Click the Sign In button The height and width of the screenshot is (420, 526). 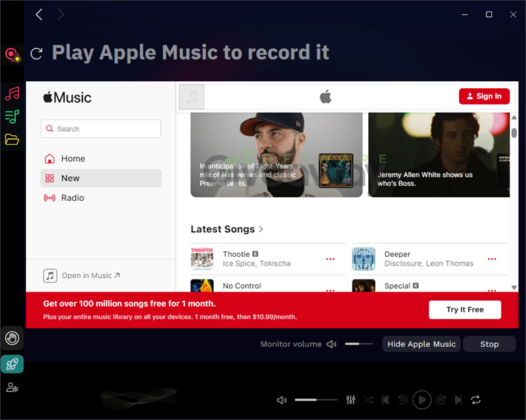coord(484,96)
